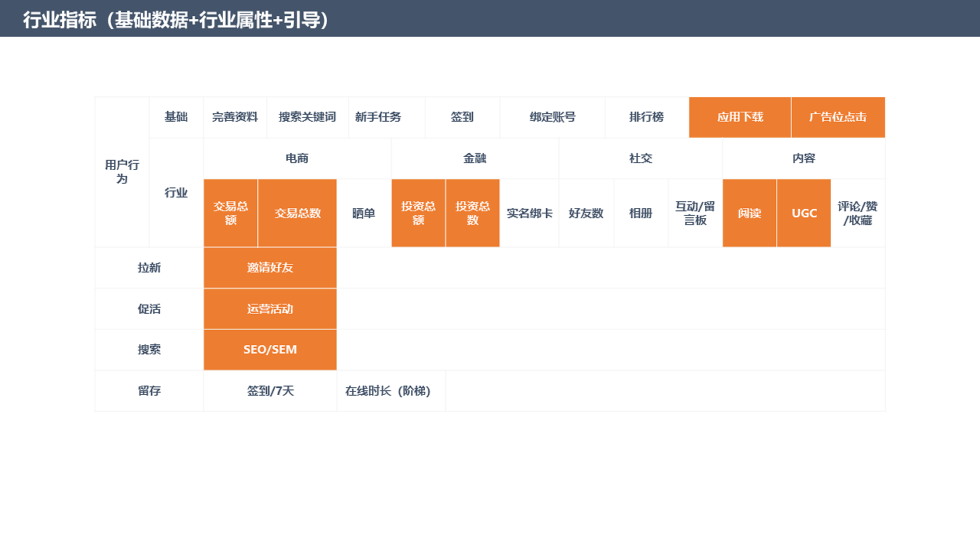Screen dimensions: 980x551
Task: Click the orange 广告位点击 cell
Action: [838, 117]
